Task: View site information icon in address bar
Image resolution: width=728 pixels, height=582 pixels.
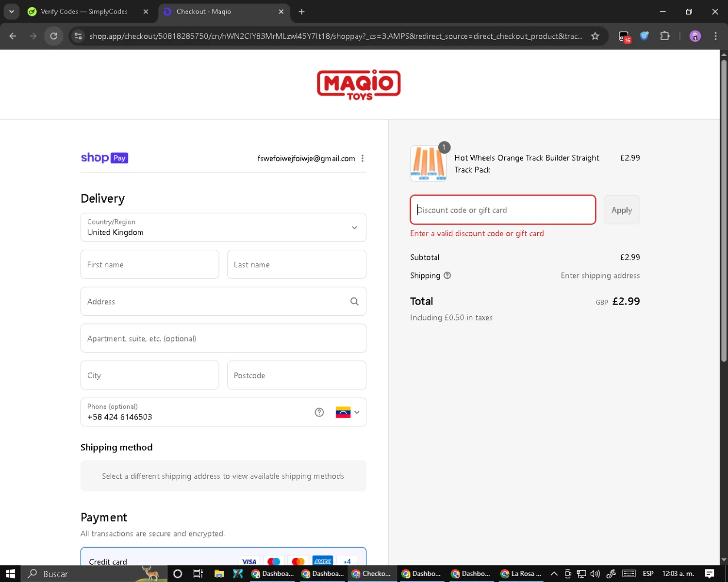Action: (78, 36)
